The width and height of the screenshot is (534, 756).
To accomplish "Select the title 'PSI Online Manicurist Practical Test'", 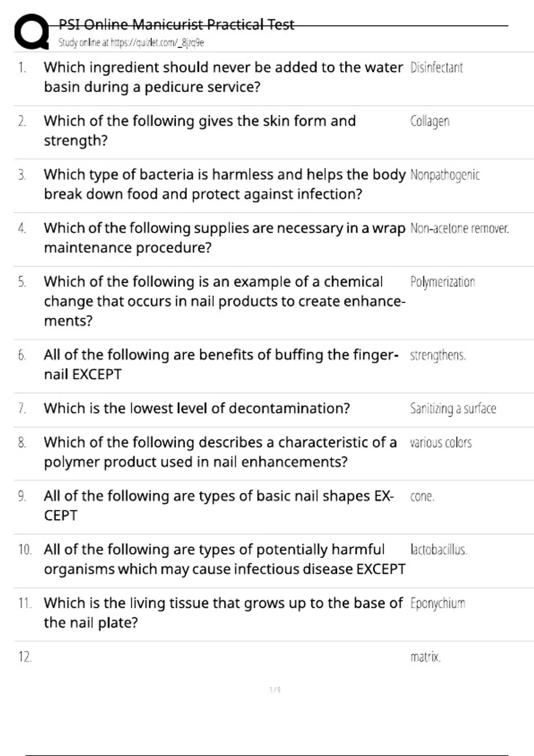I will (176, 24).
